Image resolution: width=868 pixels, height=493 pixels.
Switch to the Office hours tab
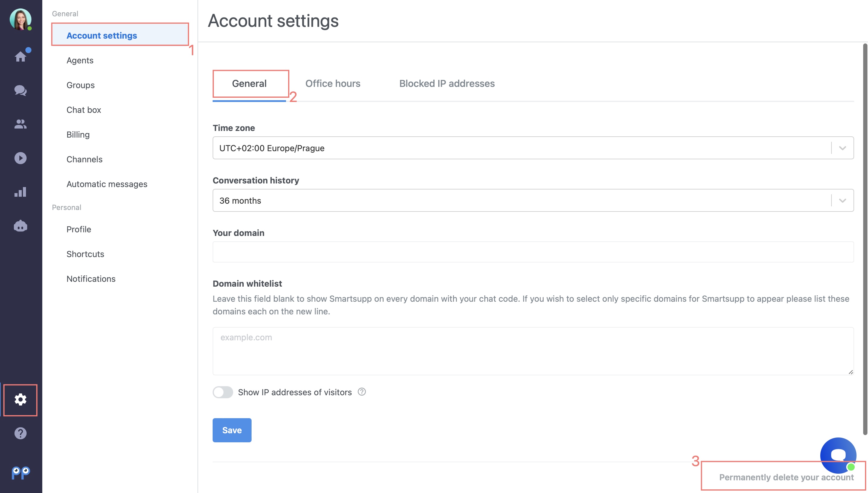click(x=333, y=83)
